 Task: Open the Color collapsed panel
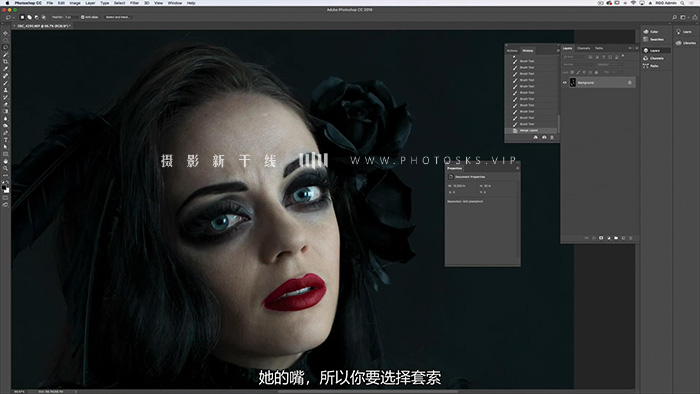[651, 32]
